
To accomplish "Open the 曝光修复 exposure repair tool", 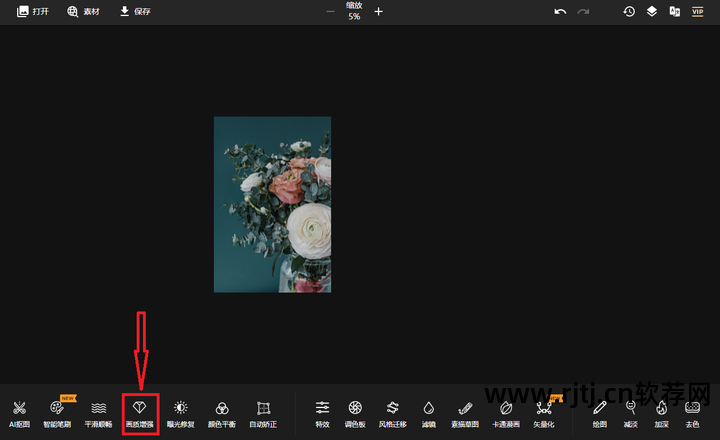I will 180,413.
